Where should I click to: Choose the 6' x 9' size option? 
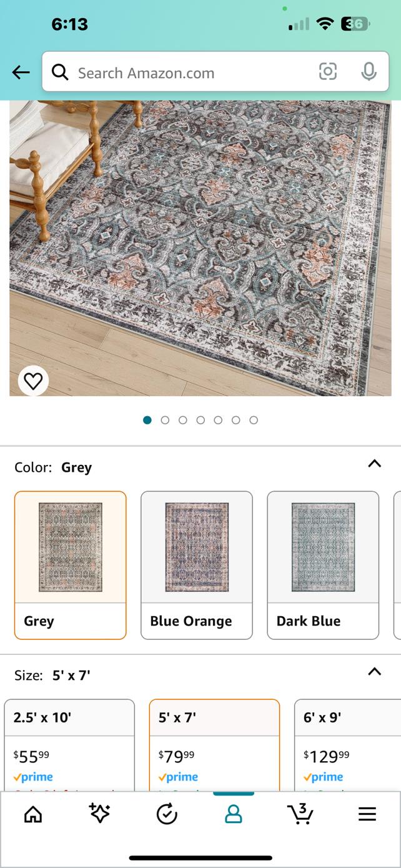(x=347, y=744)
